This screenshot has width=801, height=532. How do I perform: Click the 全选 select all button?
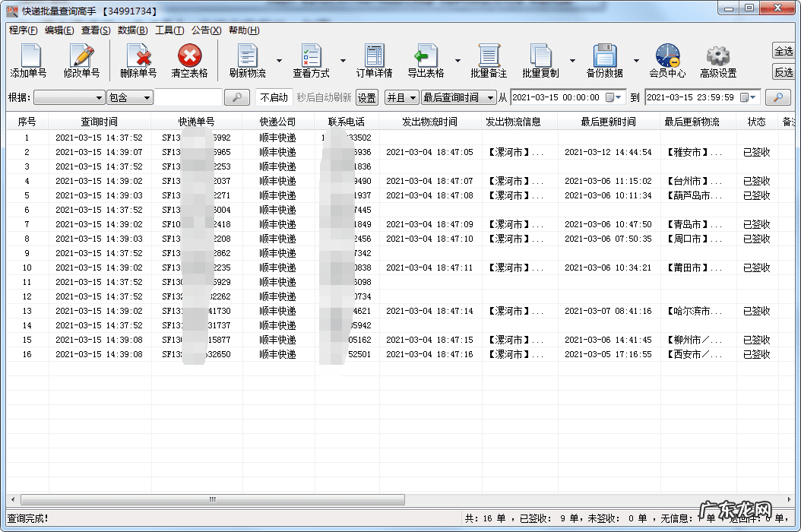[x=784, y=51]
